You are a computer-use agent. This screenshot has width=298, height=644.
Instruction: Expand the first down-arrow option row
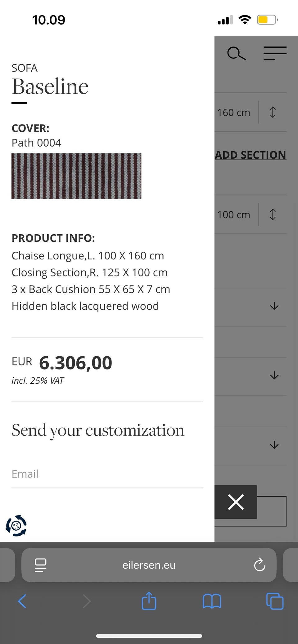click(274, 307)
